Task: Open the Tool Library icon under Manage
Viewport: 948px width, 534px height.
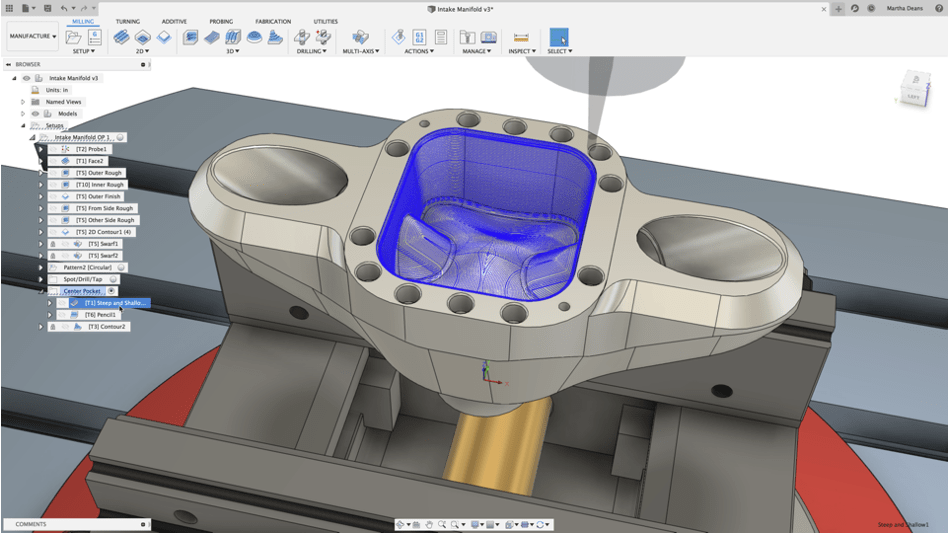Action: (x=467, y=37)
